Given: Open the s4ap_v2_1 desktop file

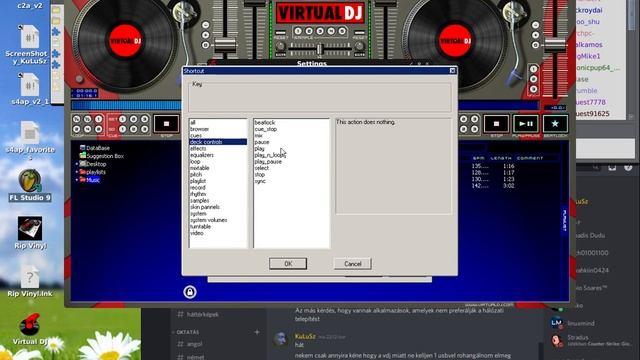Looking at the screenshot, I should click(30, 89).
